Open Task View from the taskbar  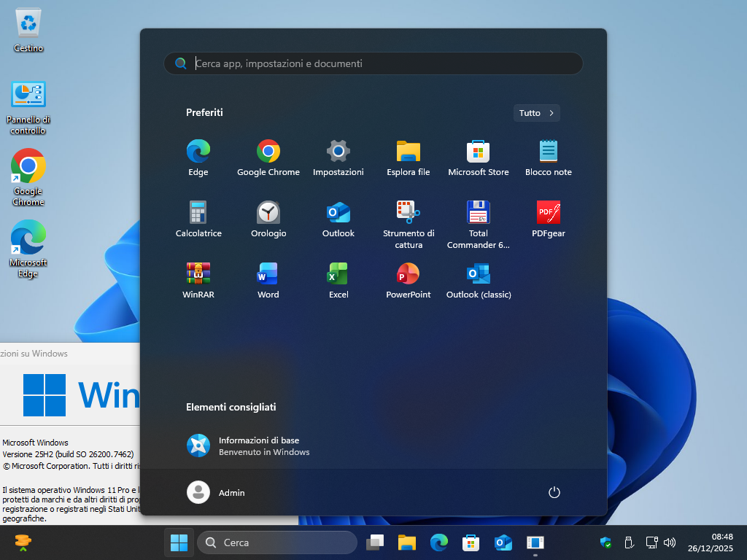point(375,542)
